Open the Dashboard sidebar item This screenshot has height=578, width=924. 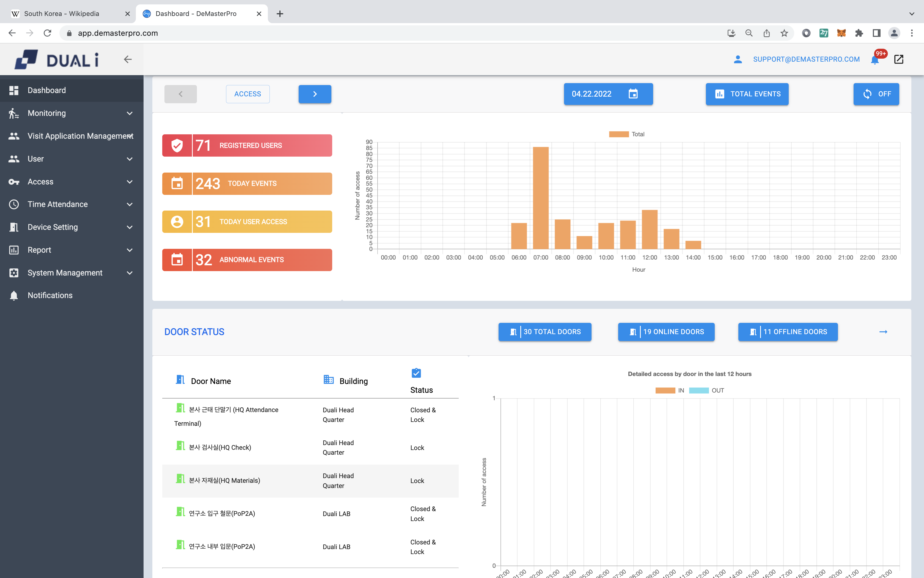pyautogui.click(x=72, y=91)
